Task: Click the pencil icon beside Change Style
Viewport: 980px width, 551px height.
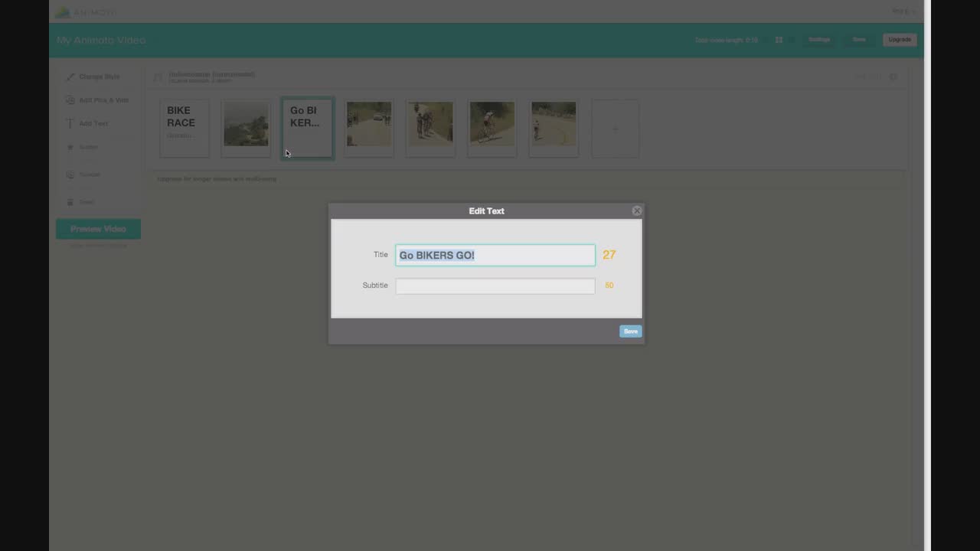Action: [x=70, y=77]
